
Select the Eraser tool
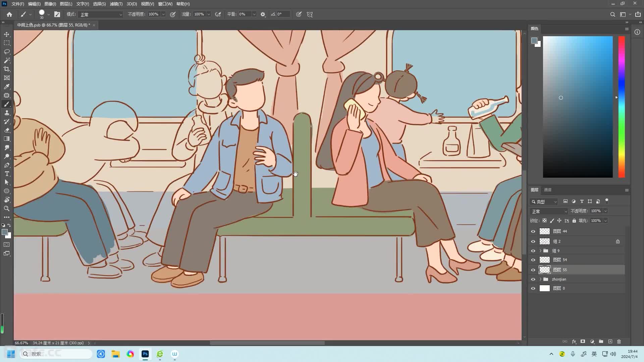7,130
